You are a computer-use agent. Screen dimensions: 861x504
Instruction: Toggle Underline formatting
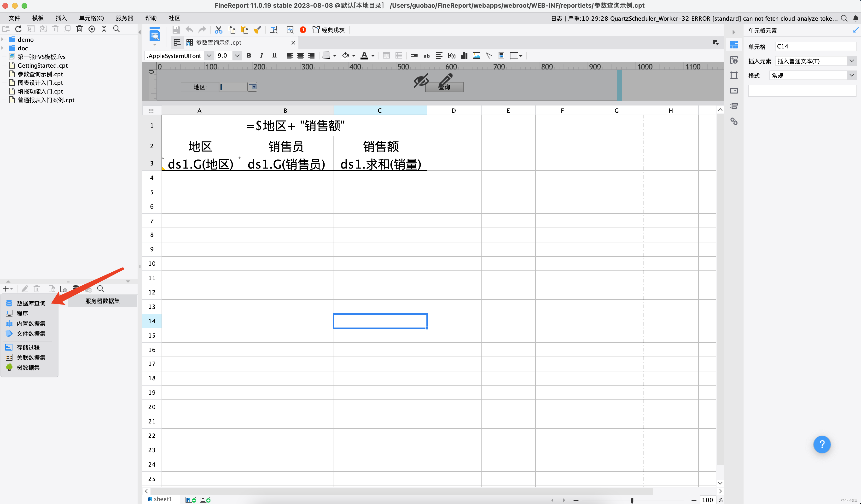[x=274, y=56]
